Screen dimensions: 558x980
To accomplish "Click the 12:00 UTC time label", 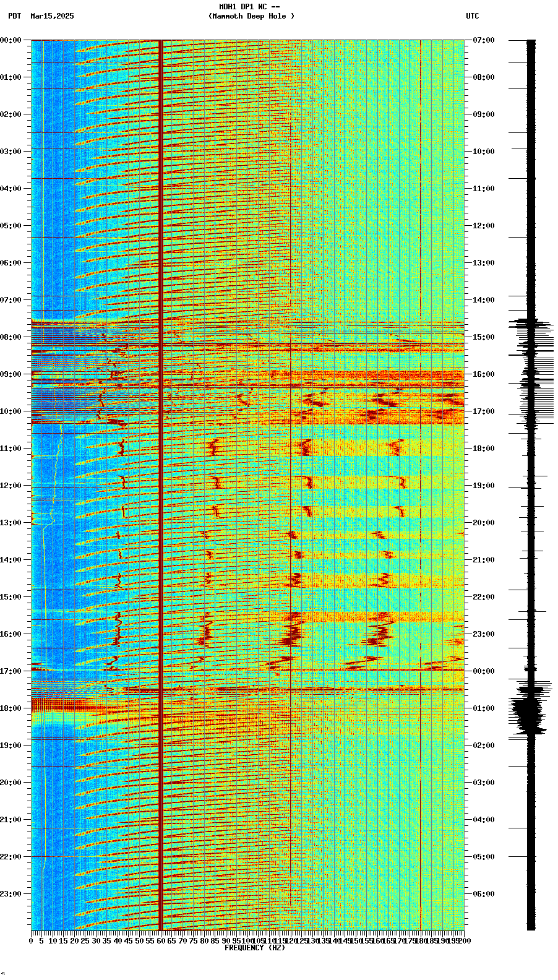I will [484, 226].
